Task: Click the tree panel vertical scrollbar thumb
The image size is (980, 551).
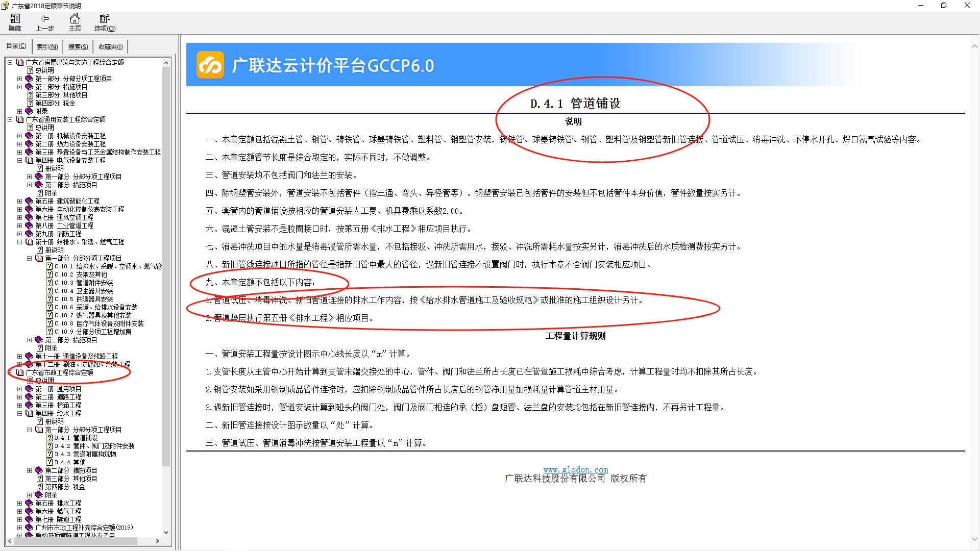Action: (166, 265)
